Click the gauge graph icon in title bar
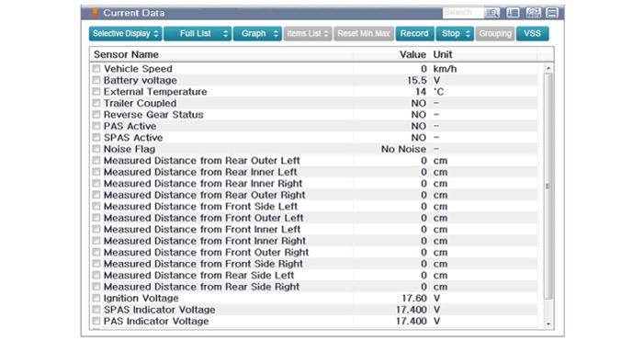The image size is (644, 341). click(533, 13)
